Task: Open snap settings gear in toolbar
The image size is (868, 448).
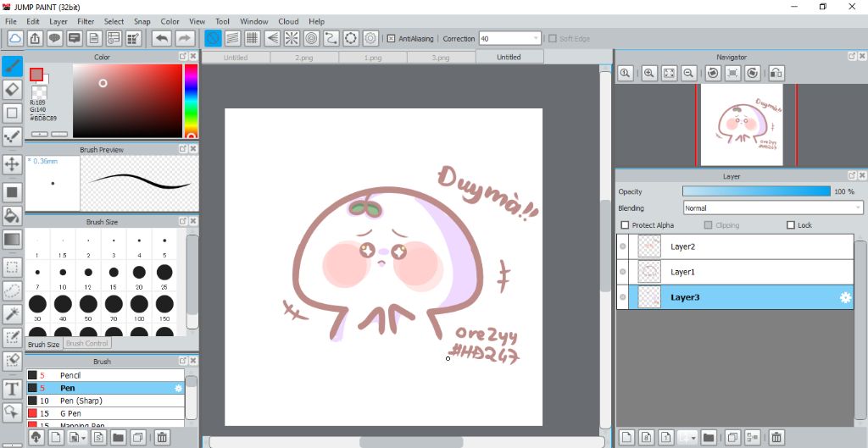Action: click(371, 38)
